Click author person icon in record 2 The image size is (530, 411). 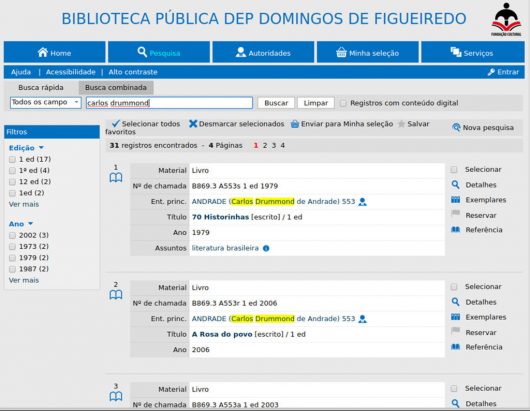[362, 319]
